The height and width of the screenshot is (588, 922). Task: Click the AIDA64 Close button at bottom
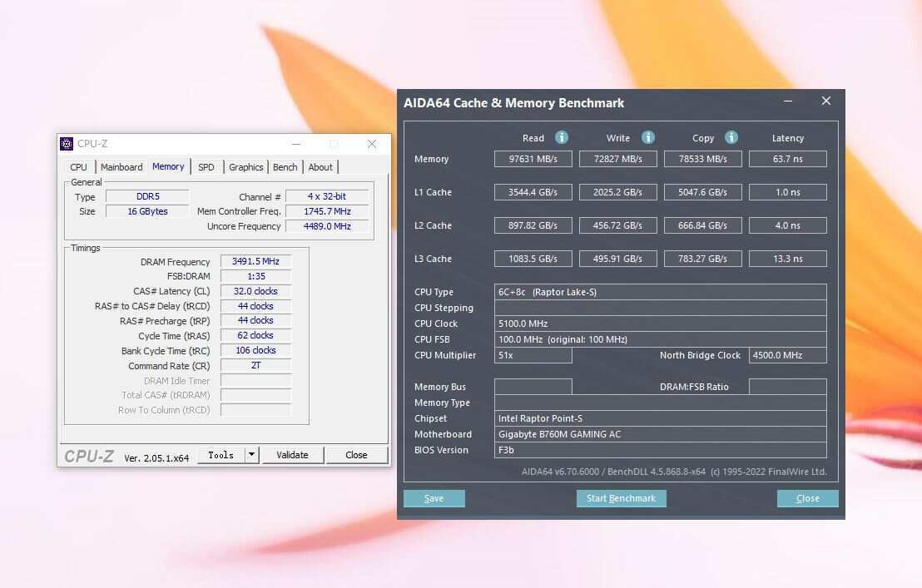pos(807,498)
